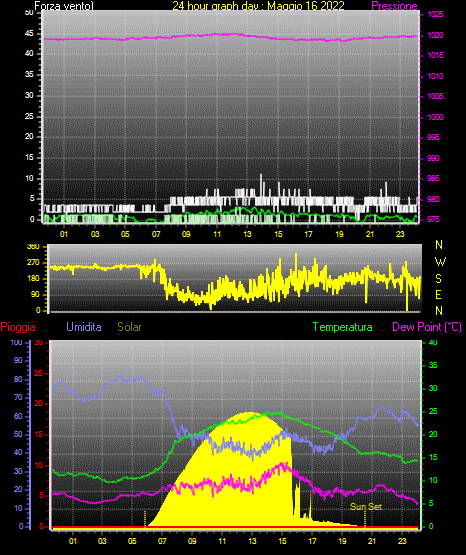Select the 24 hour graph day title
466x555 pixels.
[258, 6]
